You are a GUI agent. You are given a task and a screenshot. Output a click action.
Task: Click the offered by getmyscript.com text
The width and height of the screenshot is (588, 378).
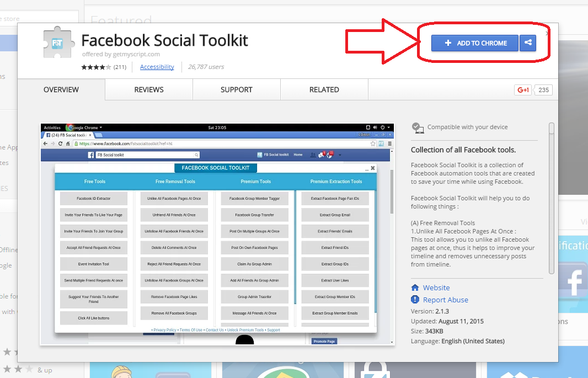[121, 54]
